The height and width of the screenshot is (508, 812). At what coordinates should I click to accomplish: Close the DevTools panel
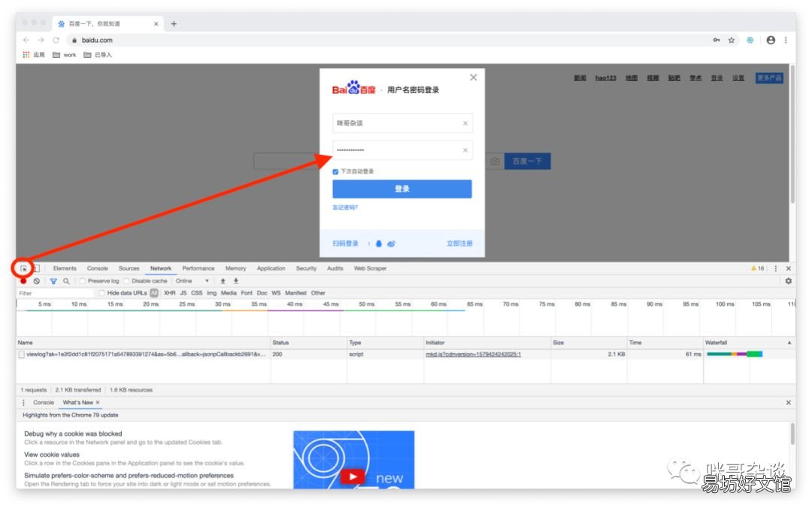pyautogui.click(x=788, y=268)
